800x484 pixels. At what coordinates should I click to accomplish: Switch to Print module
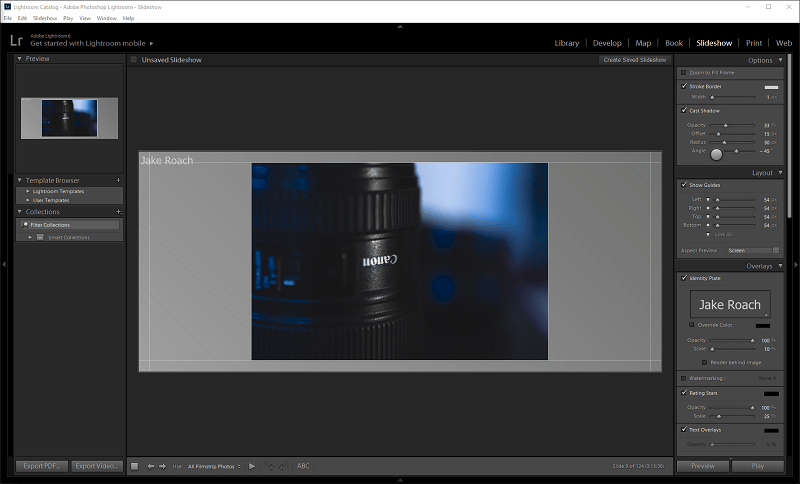click(754, 43)
